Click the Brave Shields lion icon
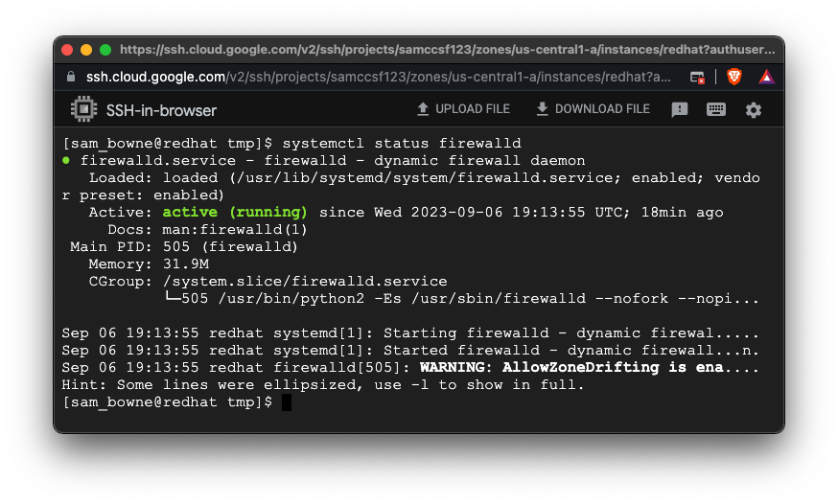Screen dimensions: 838x504 click(734, 77)
